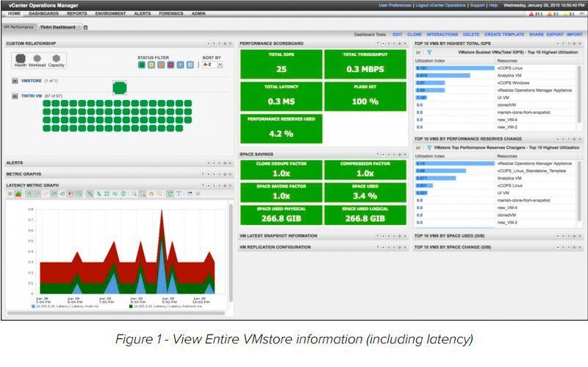Expand the Metric Graphs widget
This screenshot has height=367, width=588.
pyautogui.click(x=208, y=174)
